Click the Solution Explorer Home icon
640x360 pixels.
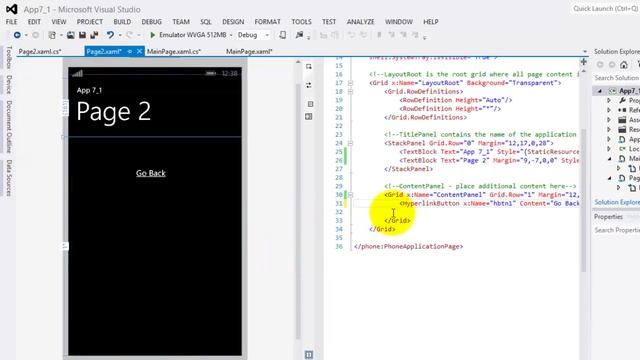tap(624, 64)
